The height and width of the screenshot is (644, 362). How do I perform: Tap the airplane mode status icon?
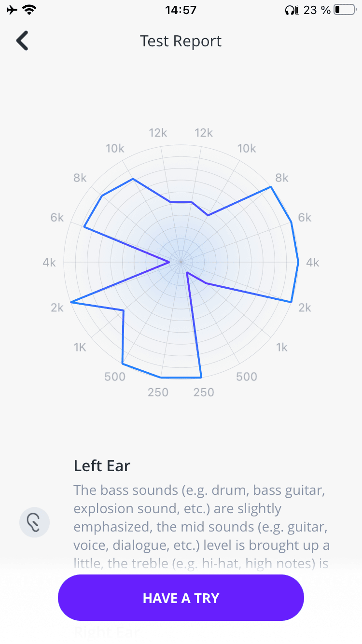point(12,10)
